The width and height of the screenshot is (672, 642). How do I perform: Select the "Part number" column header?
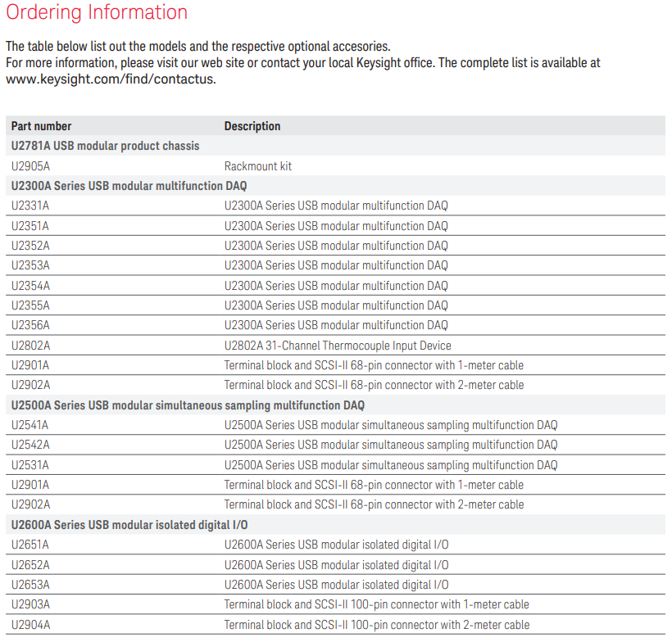click(x=41, y=126)
